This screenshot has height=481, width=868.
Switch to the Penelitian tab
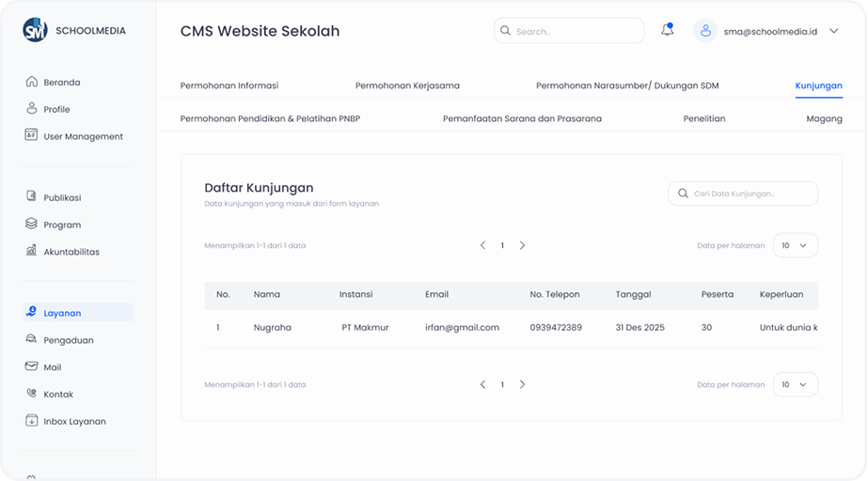point(704,118)
